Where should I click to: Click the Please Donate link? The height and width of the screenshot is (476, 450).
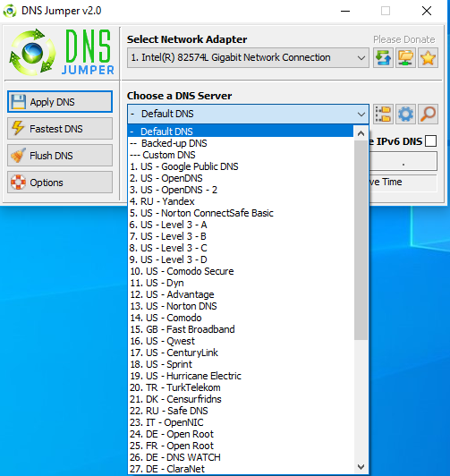pos(403,39)
